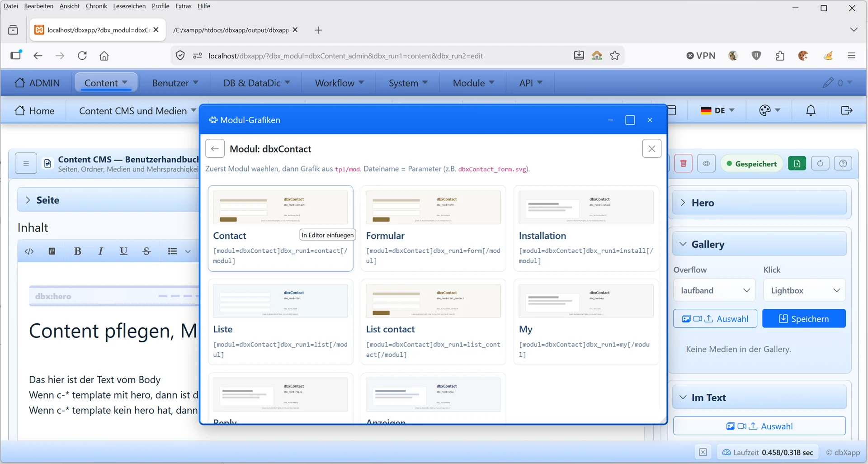
Task: Click the logout icon in sub-navigation
Action: pyautogui.click(x=846, y=111)
